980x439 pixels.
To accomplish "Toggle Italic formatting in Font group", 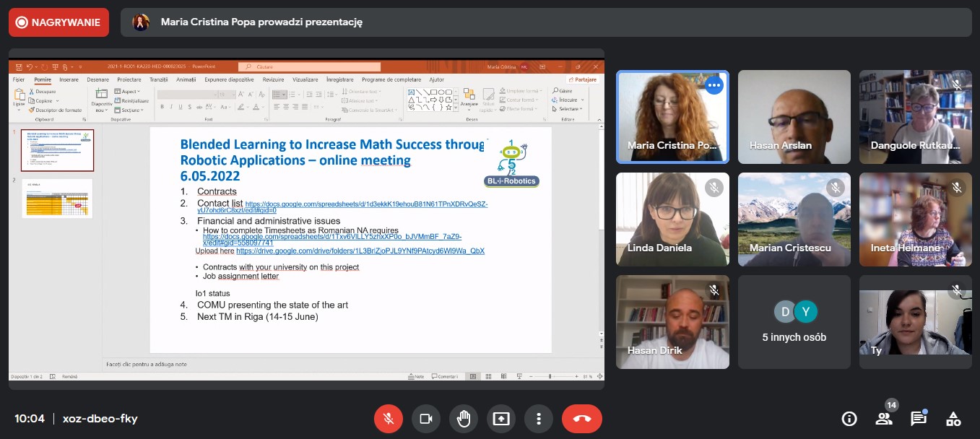I will 170,107.
